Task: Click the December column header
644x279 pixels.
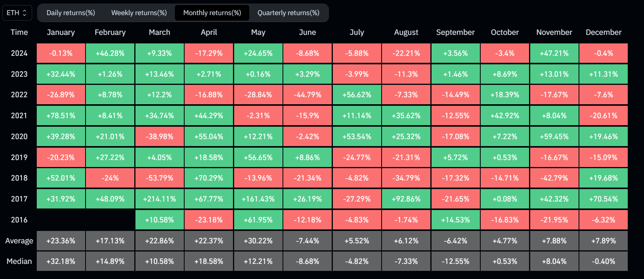Action: (x=603, y=32)
